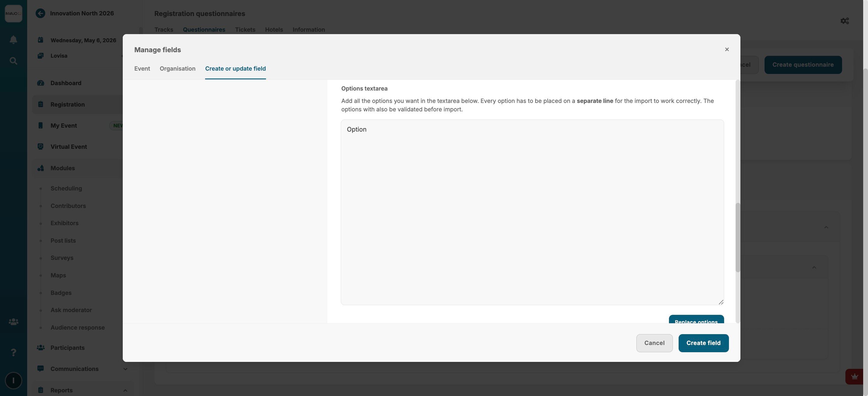Switch to the Event tab
868x396 pixels.
pyautogui.click(x=142, y=69)
